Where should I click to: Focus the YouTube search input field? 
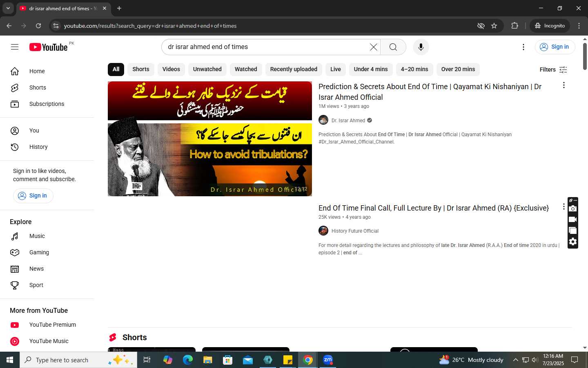pyautogui.click(x=267, y=47)
